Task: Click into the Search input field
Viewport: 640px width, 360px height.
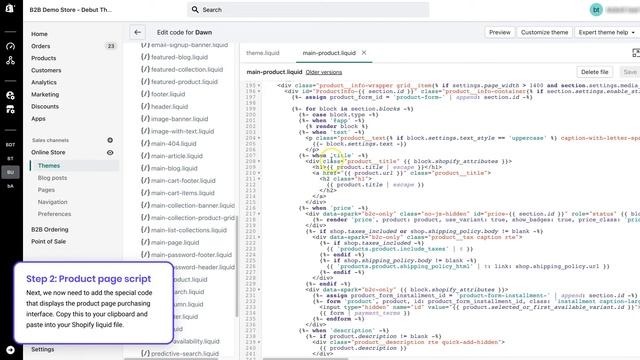Action: tap(308, 9)
